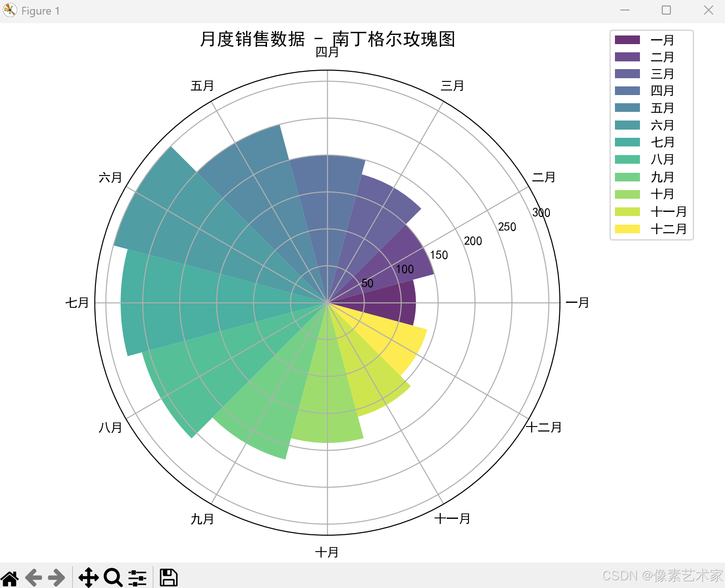Click the 十一月 legend label text

pyautogui.click(x=669, y=211)
